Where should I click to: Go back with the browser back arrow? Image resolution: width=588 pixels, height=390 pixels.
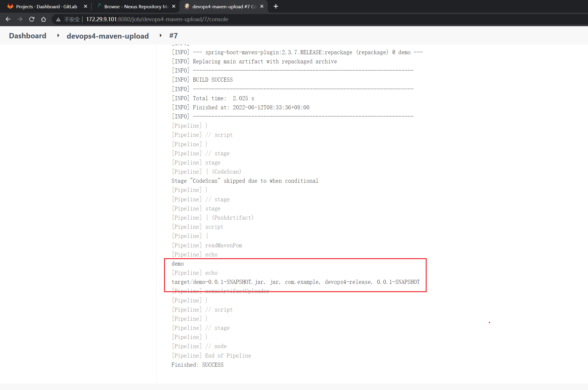(x=8, y=19)
